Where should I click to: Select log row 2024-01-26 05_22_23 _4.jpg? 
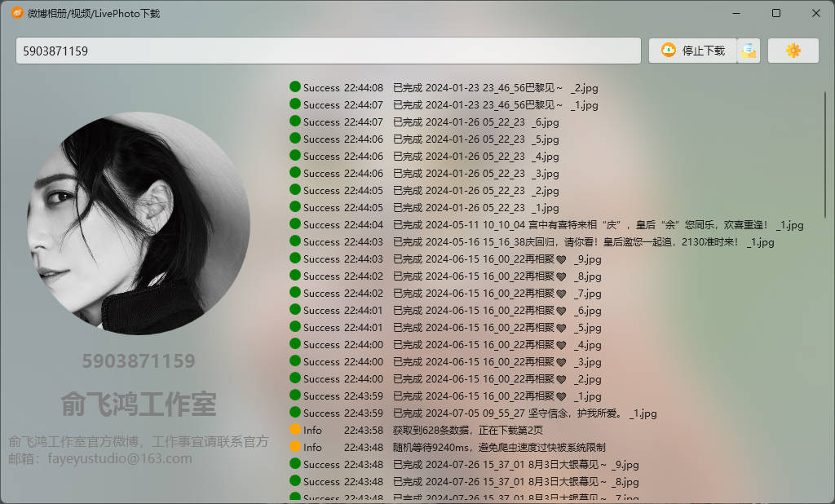point(424,156)
